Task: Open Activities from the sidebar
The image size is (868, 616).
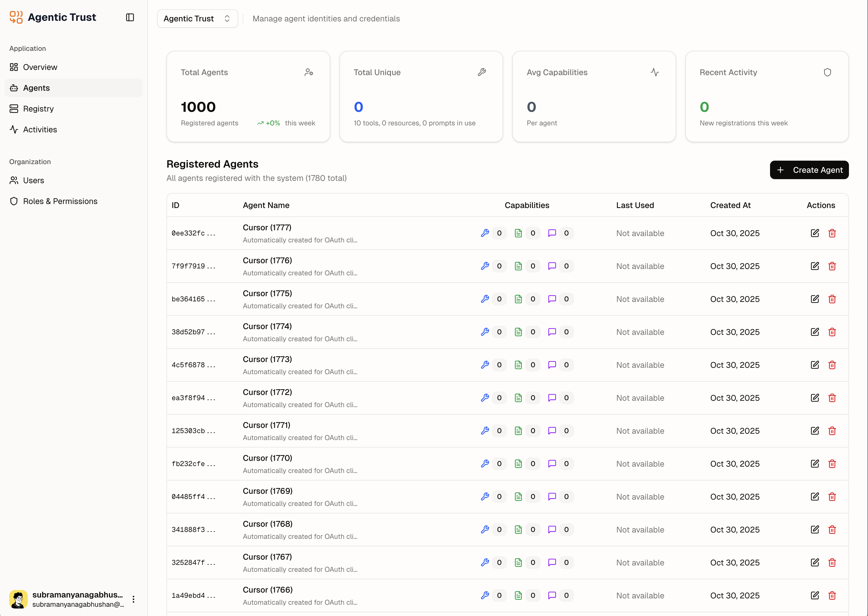Action: tap(40, 130)
